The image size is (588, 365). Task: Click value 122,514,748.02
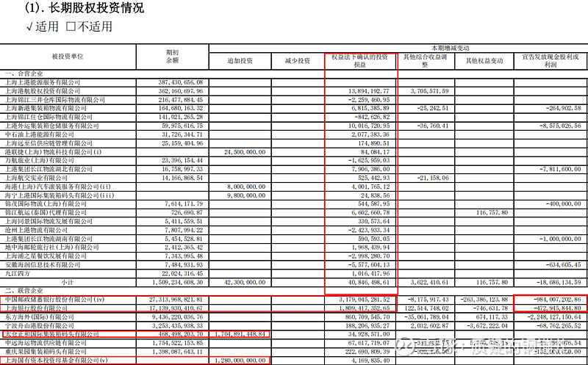[x=426, y=308]
